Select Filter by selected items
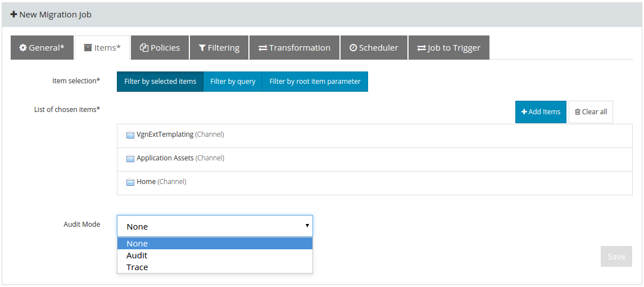 160,82
